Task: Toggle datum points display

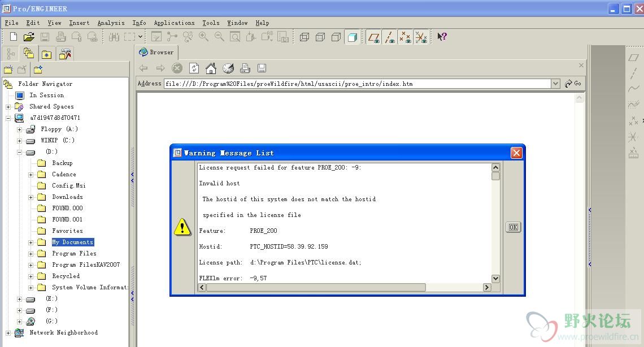Action: pos(406,37)
